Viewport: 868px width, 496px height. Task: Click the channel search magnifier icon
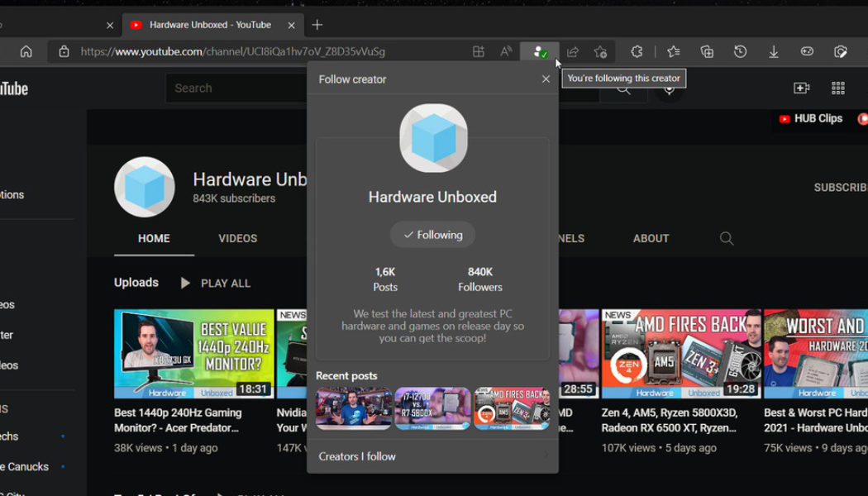click(x=726, y=238)
